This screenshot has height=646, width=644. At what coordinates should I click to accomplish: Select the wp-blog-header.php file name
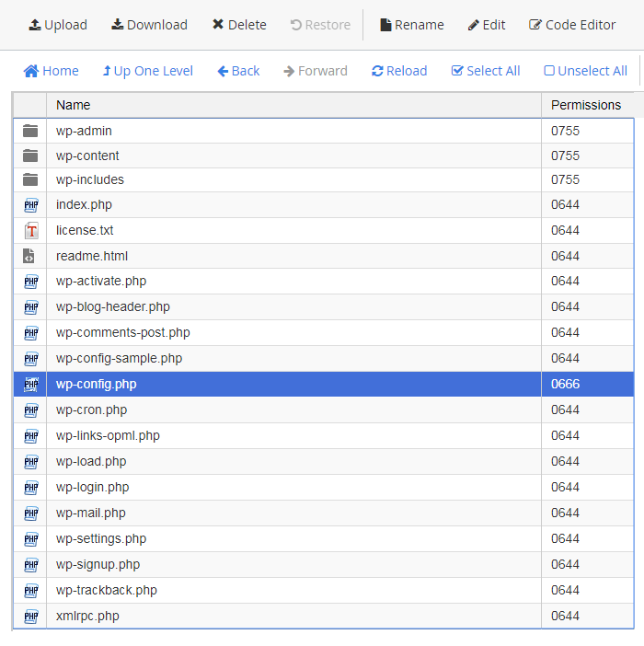[x=113, y=307]
